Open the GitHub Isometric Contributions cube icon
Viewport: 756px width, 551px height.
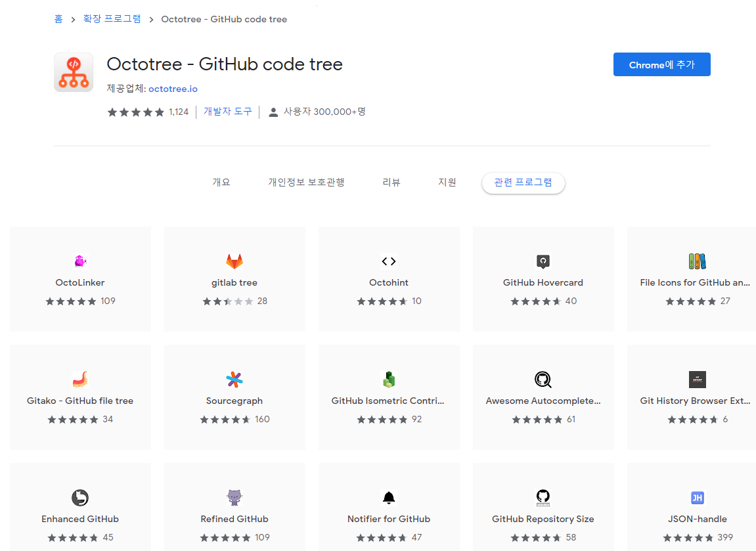(389, 380)
